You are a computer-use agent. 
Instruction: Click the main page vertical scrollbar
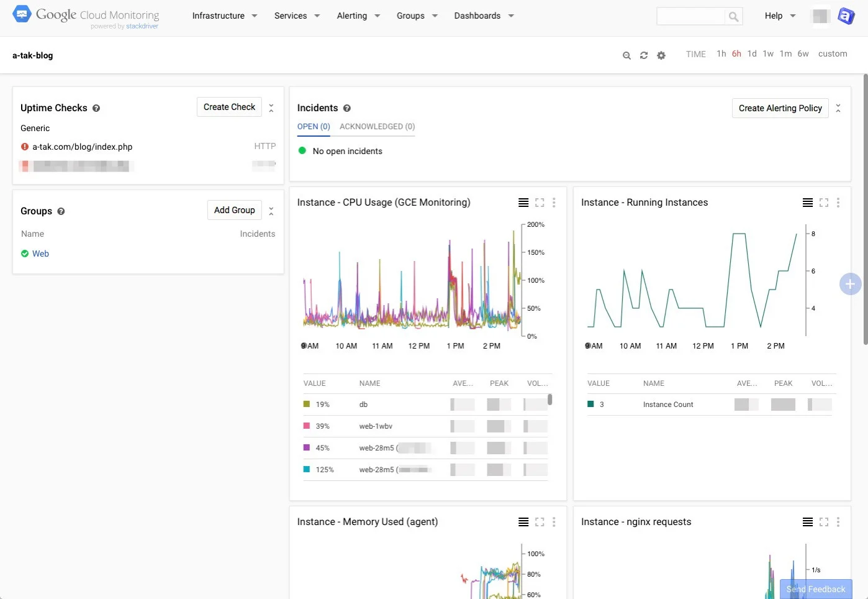[866, 209]
